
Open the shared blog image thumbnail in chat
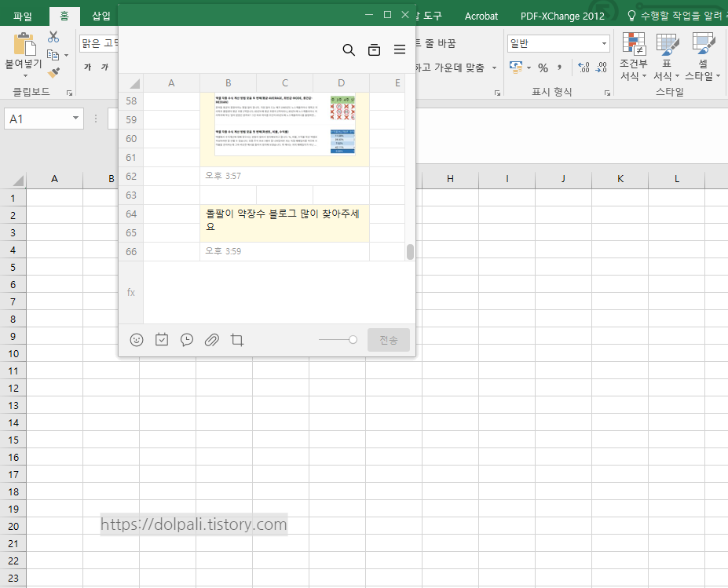coord(284,125)
